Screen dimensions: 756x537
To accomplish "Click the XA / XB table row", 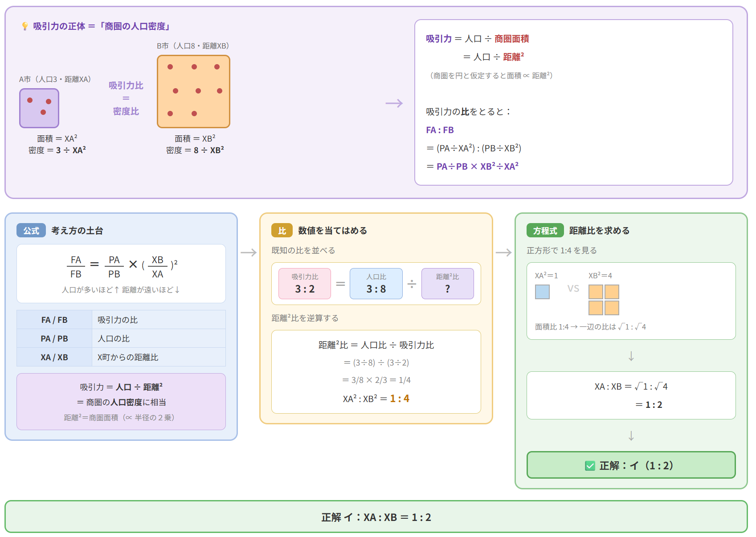I will click(121, 357).
